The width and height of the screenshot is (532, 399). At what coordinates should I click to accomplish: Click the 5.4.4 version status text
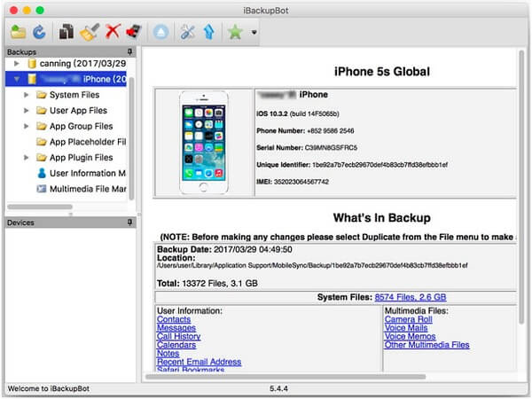[x=279, y=388]
